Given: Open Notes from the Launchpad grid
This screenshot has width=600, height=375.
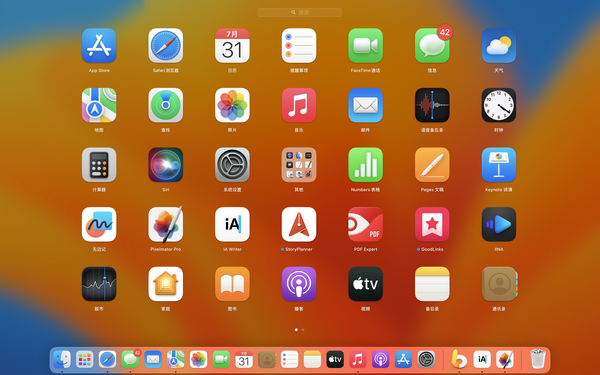Looking at the screenshot, I should click(x=432, y=284).
